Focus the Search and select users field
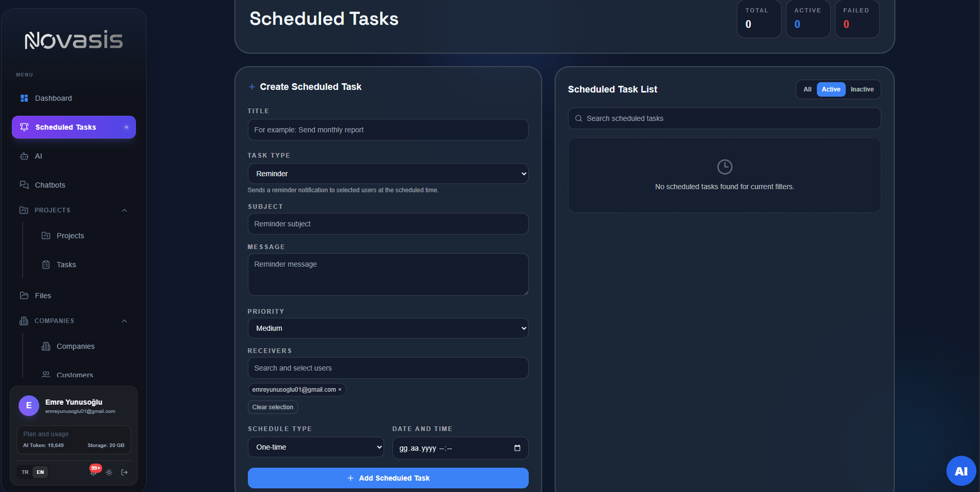This screenshot has width=980, height=492. point(388,368)
